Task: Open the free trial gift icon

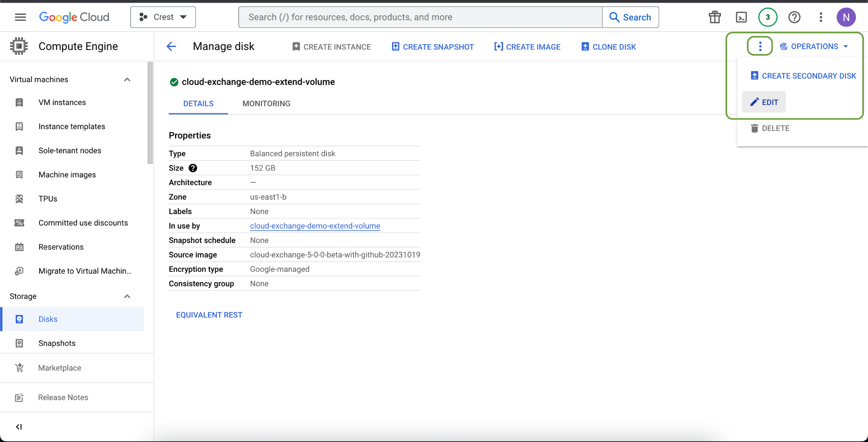Action: 715,17
